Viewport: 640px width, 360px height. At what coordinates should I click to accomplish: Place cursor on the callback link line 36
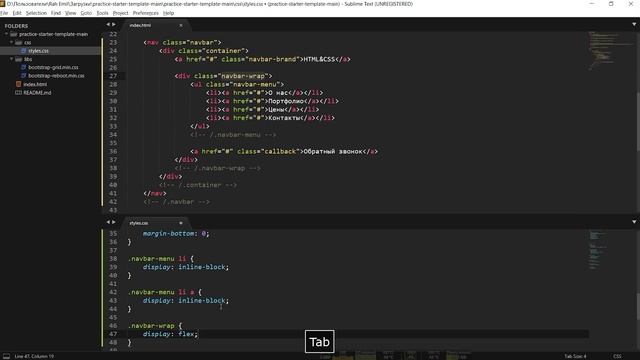coord(284,151)
